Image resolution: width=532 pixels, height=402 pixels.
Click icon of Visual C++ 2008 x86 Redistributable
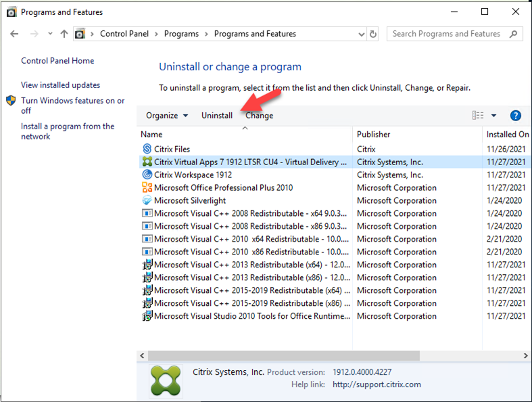[x=147, y=226]
